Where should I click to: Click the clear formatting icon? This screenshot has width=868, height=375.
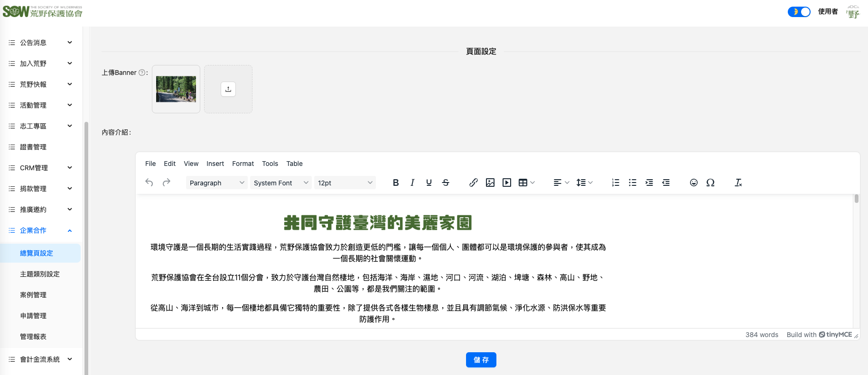point(738,183)
